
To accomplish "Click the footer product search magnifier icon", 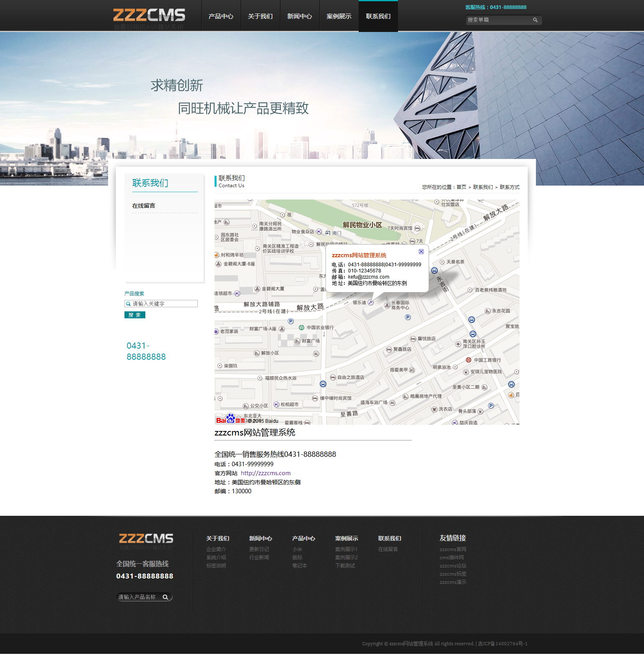I will point(165,597).
